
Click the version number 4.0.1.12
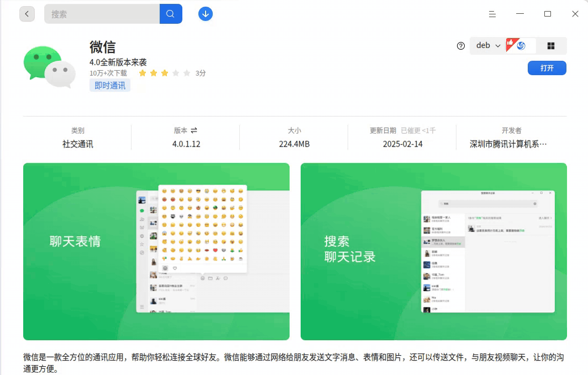pos(186,144)
